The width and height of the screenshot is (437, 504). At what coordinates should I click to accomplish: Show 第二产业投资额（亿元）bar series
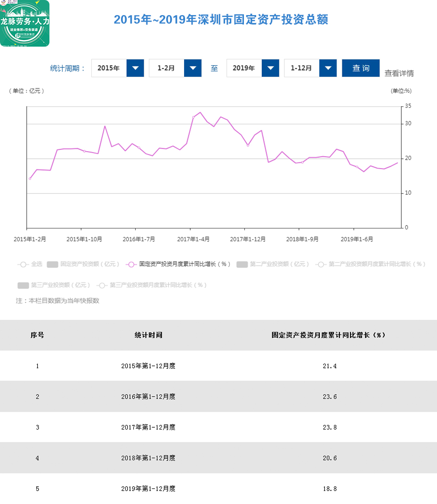273,264
